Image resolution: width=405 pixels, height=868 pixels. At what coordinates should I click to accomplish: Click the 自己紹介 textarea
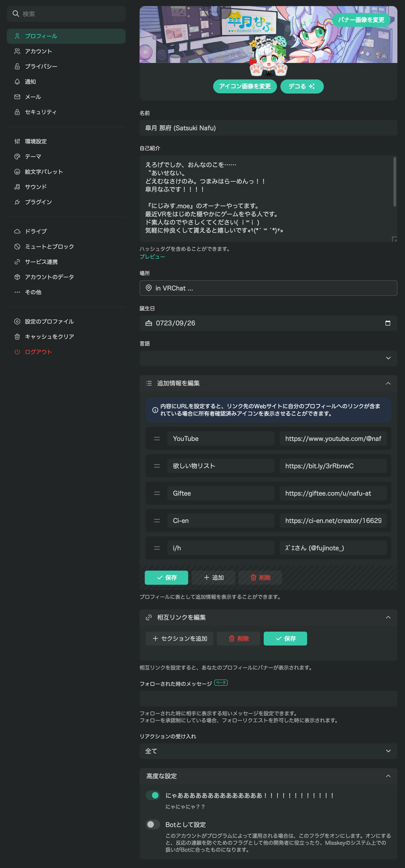pyautogui.click(x=268, y=198)
